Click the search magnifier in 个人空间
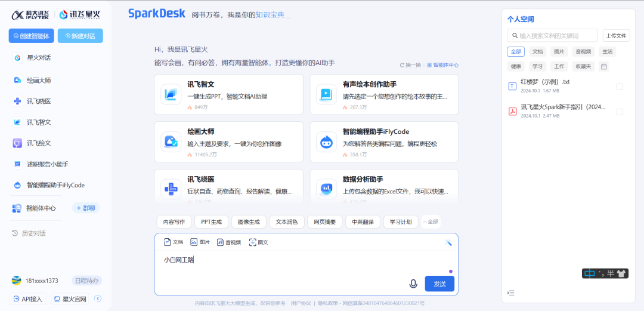Screen dimensions: 644x311 point(514,36)
